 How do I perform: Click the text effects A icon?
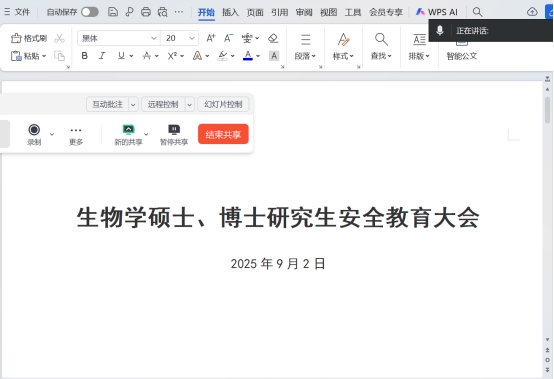point(198,56)
